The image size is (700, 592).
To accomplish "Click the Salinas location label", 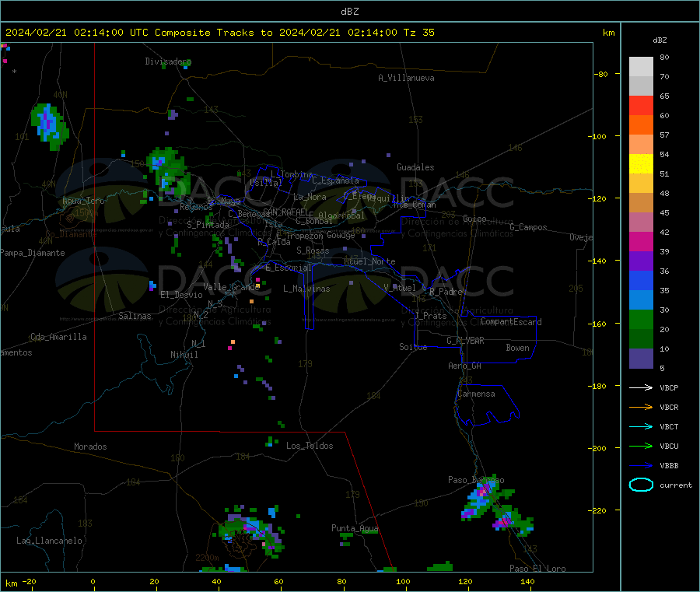I will click(x=135, y=316).
